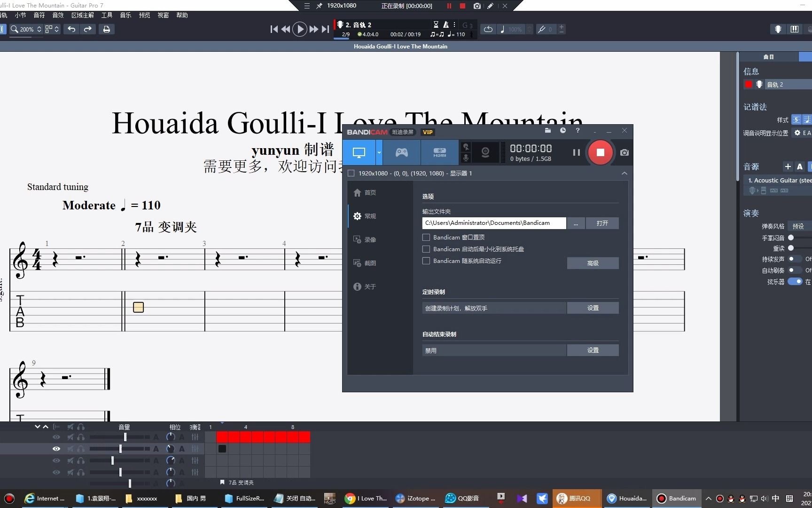Enable the Bandicam 窗口置顶 checkbox
The width and height of the screenshot is (812, 508).
[426, 237]
